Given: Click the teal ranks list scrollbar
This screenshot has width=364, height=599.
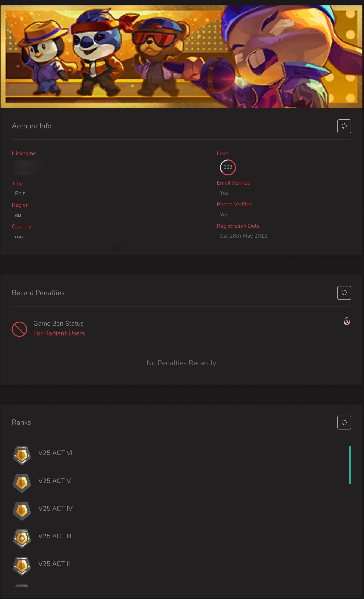Looking at the screenshot, I should point(350,465).
